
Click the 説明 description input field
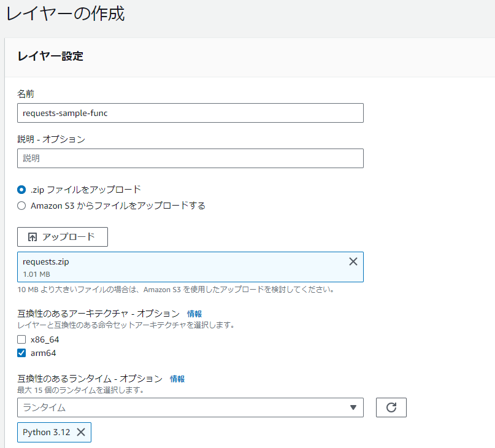click(x=190, y=158)
